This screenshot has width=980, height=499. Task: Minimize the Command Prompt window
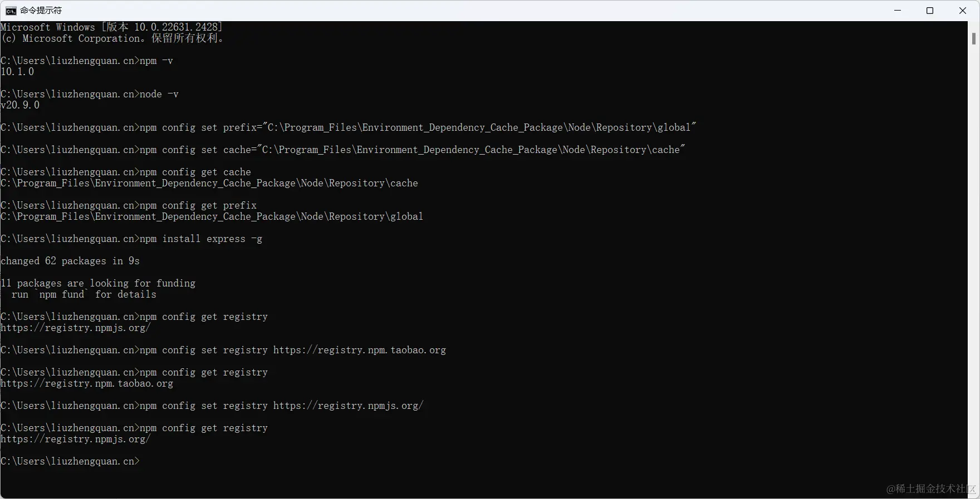(898, 11)
